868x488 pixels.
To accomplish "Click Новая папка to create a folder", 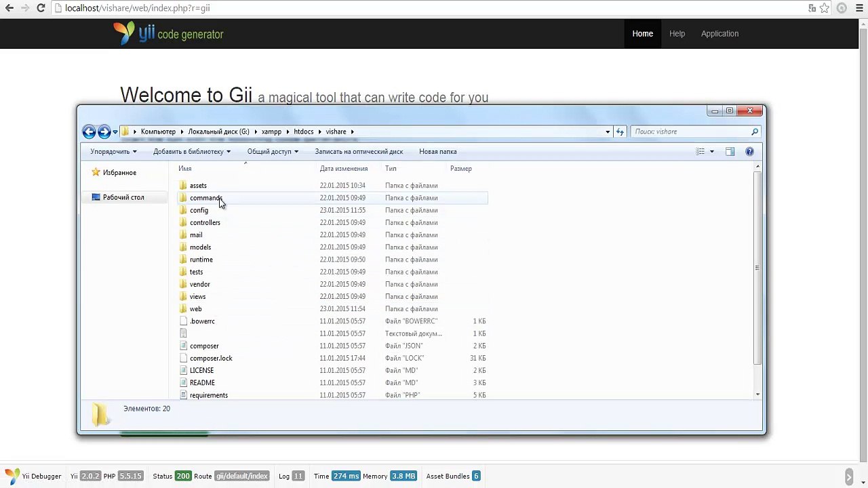I will point(437,152).
